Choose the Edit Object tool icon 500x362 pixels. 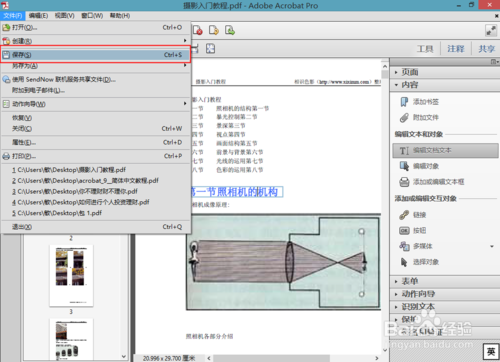[404, 166]
